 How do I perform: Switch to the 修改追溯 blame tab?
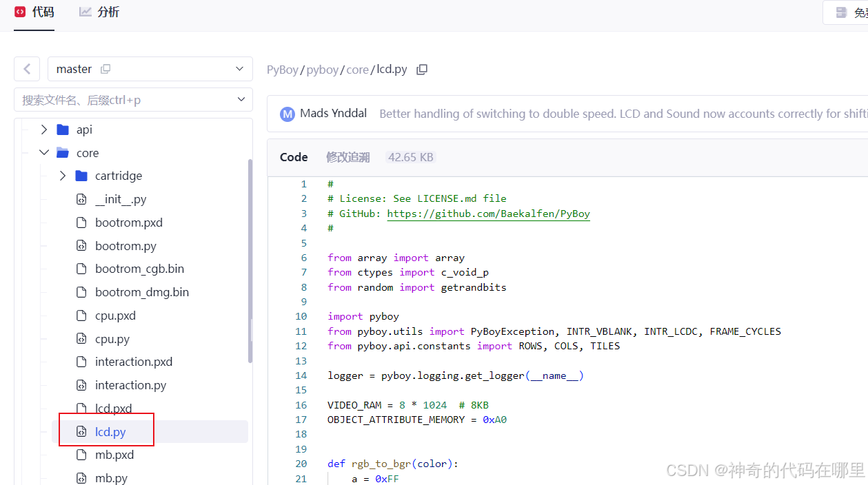click(x=348, y=157)
